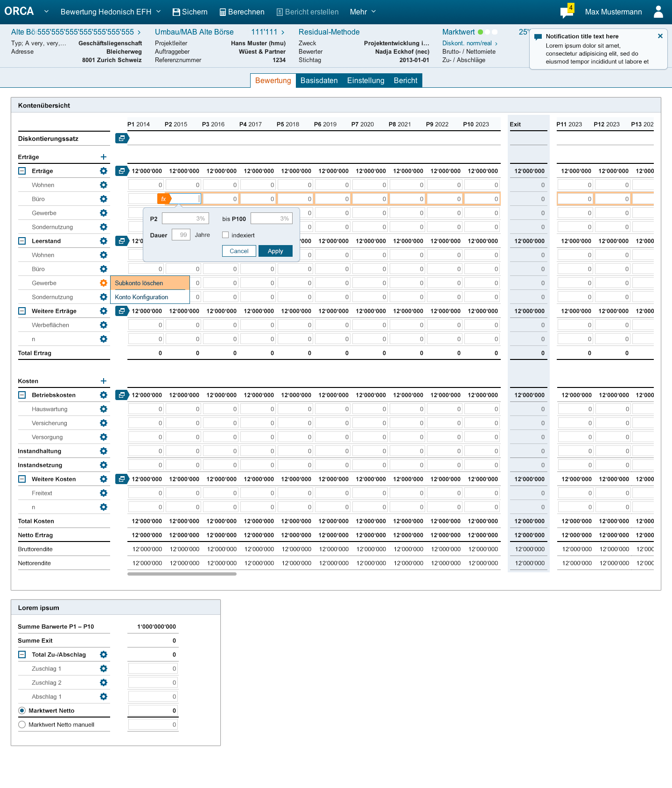Open gear settings for Erträge Wohnen row

[104, 185]
